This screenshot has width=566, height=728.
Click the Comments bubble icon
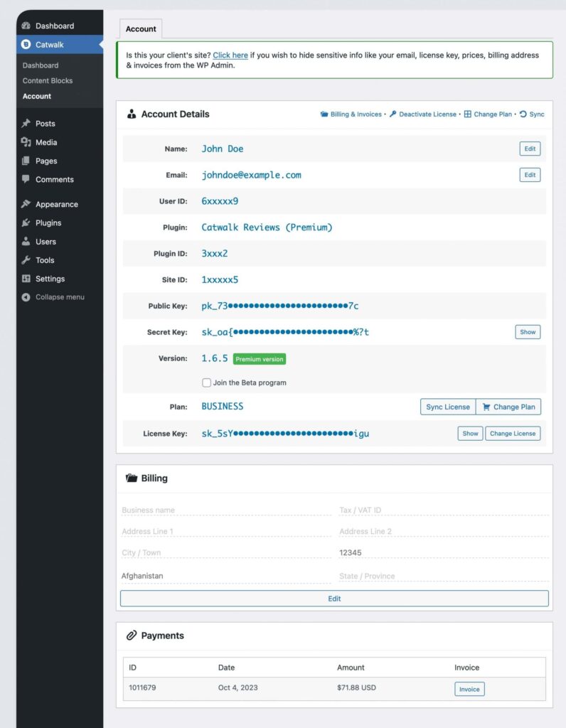click(26, 180)
